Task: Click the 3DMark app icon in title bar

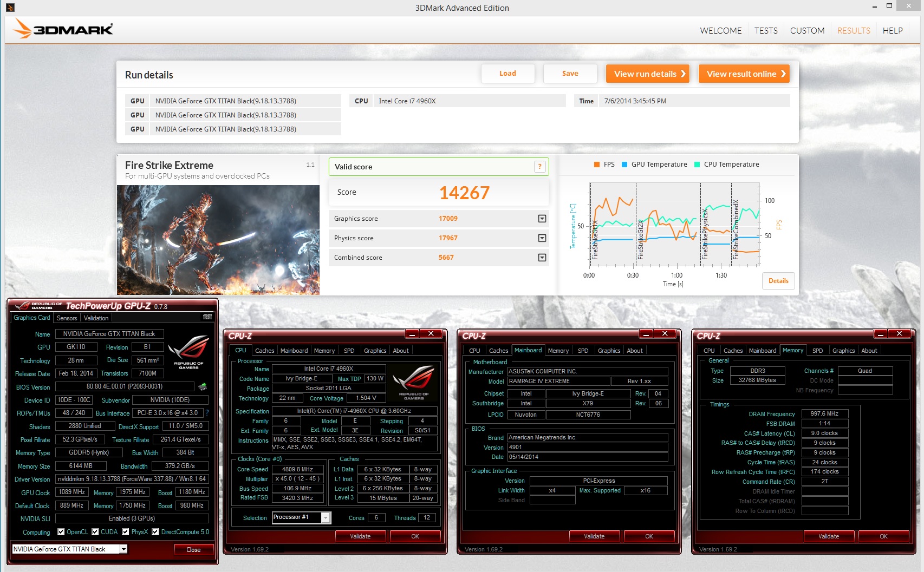Action: [x=10, y=8]
